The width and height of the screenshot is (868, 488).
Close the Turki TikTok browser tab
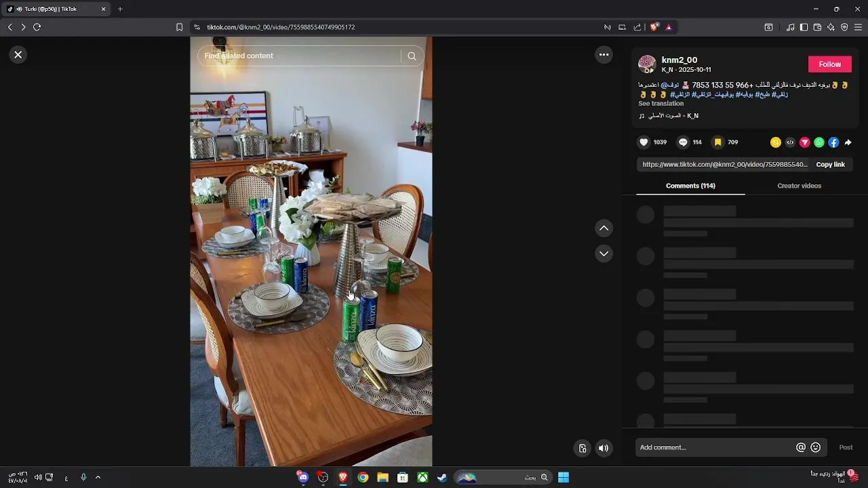(103, 9)
